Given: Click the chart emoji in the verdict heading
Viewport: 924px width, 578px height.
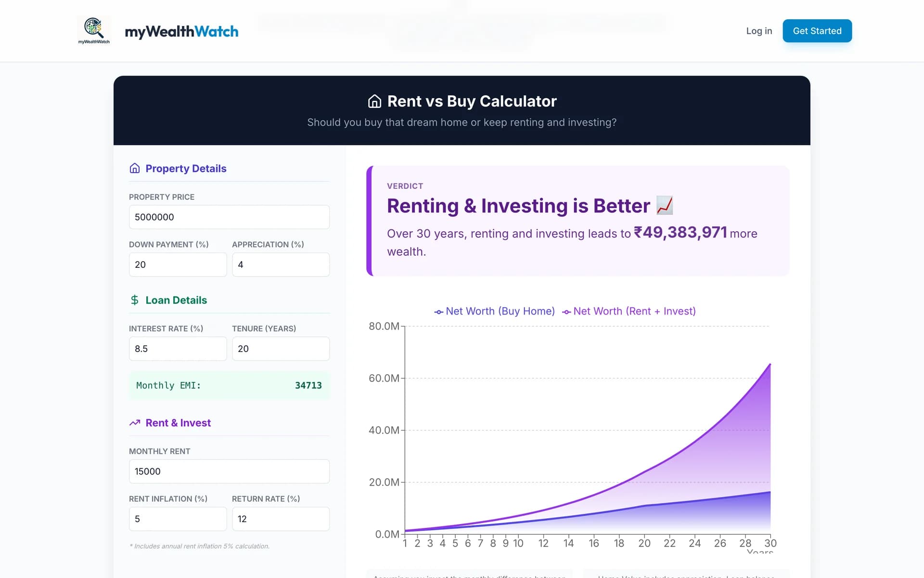Looking at the screenshot, I should point(665,206).
